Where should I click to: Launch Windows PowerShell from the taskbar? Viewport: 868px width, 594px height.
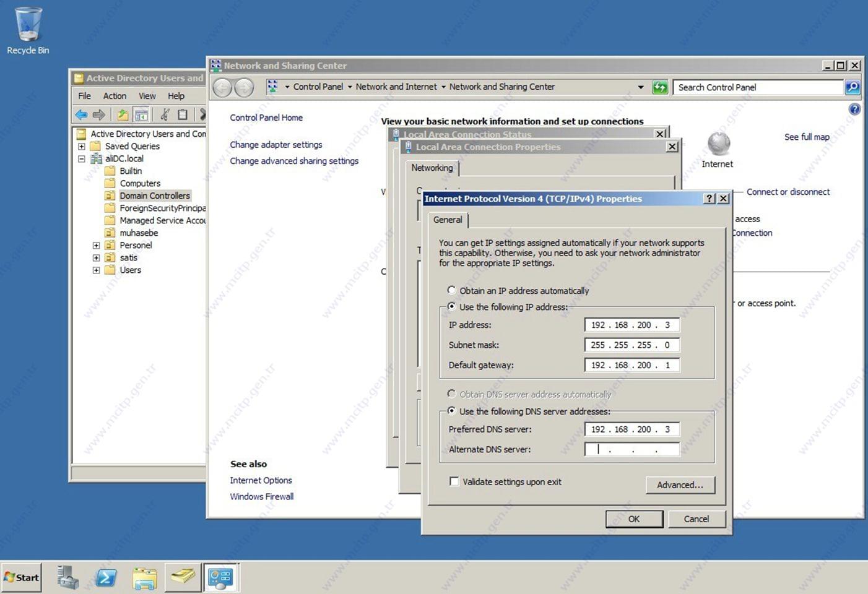(106, 578)
